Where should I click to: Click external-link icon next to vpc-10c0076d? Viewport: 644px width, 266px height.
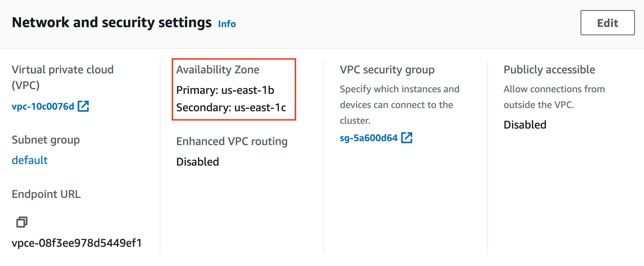83,106
